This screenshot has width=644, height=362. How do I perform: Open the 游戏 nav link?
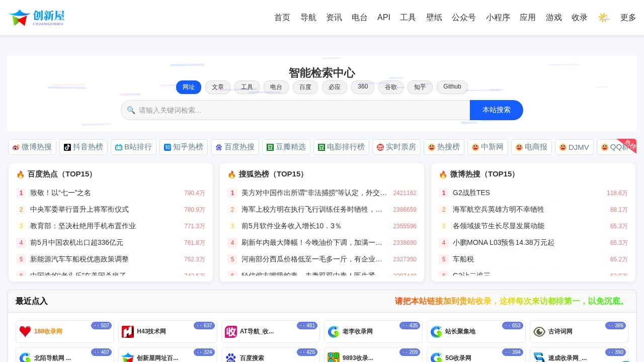point(554,18)
